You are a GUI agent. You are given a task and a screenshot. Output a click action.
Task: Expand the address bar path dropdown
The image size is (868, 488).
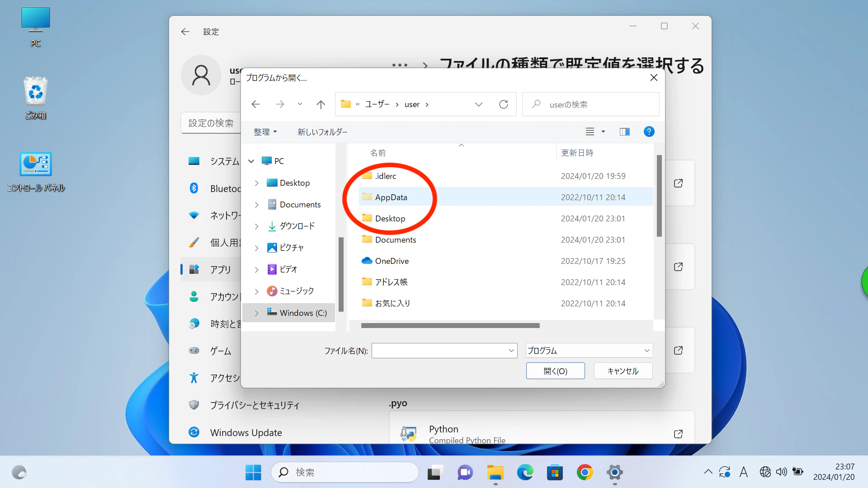click(x=478, y=104)
